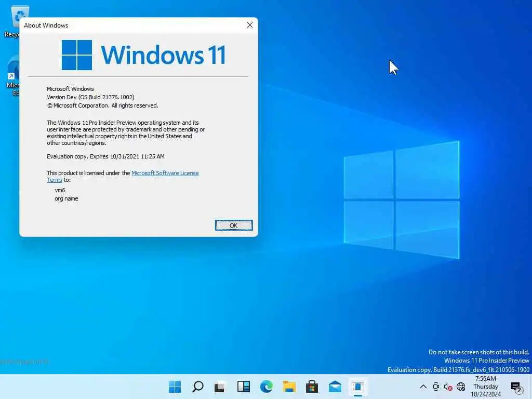
Task: Click the 'Version Dev (OS Build 21376.1002)' text
Action: [x=90, y=97]
